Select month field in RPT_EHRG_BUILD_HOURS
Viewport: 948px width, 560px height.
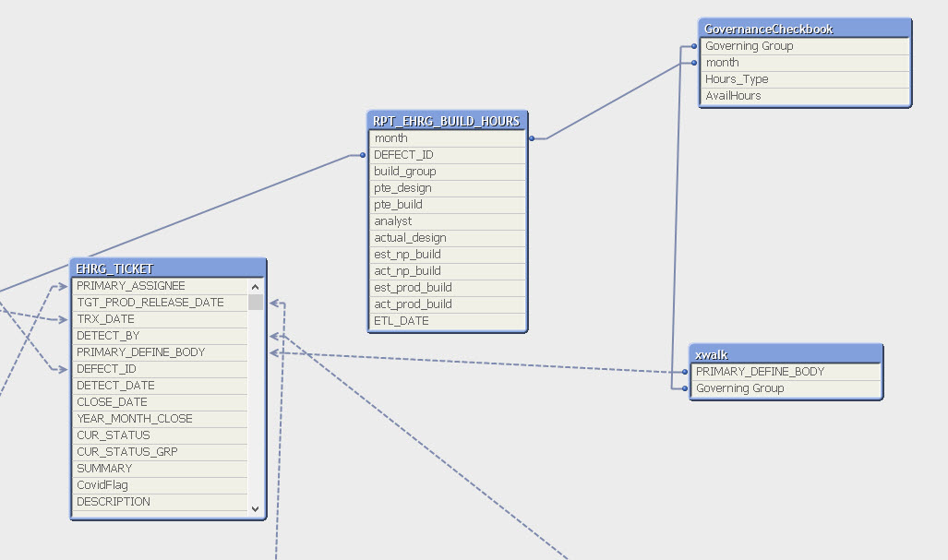(448, 138)
